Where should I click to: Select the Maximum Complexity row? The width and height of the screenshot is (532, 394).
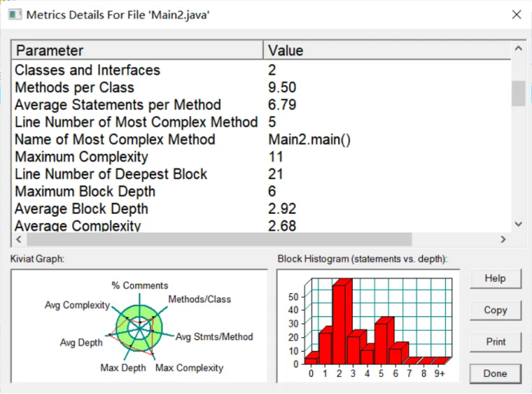tap(261, 157)
